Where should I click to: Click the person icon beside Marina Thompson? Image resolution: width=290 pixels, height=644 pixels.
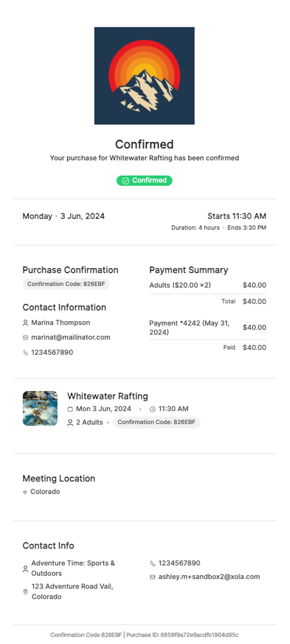pyautogui.click(x=25, y=323)
